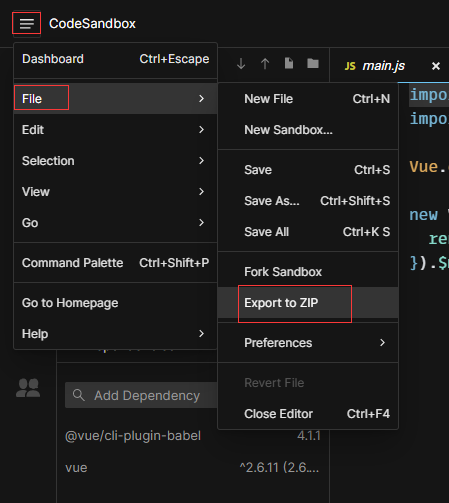Viewport: 449px width, 503px height.
Task: Open the File submenu
Action: (115, 99)
